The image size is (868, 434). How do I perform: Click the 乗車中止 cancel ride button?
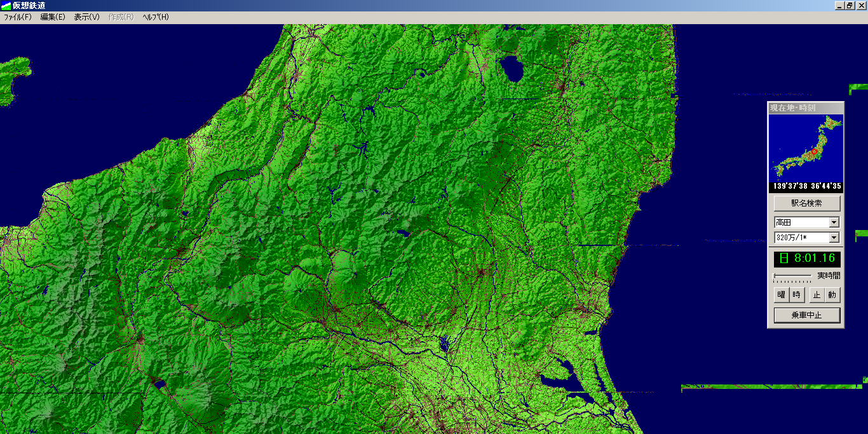click(x=806, y=315)
